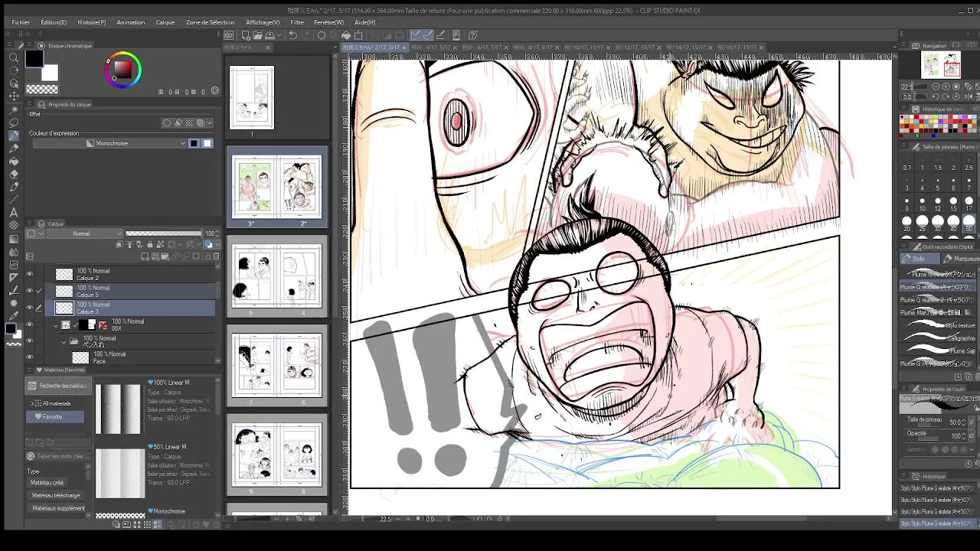Toggle visibility of the Face layer
Image resolution: width=980 pixels, height=551 pixels.
(30, 357)
